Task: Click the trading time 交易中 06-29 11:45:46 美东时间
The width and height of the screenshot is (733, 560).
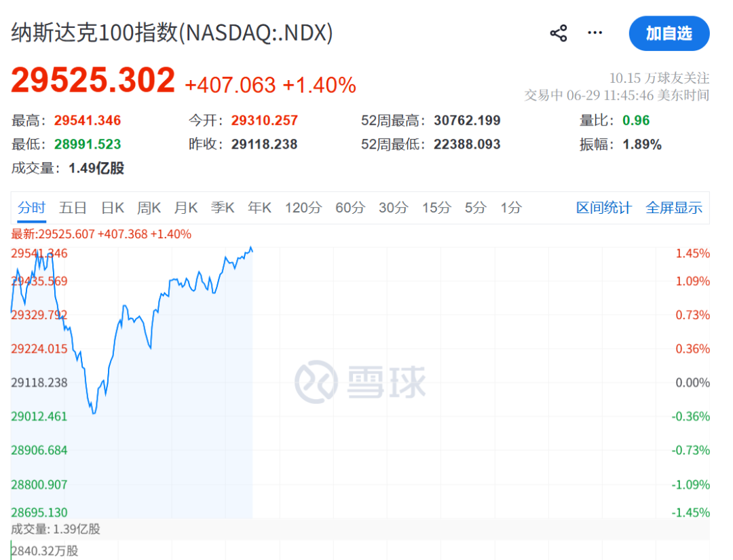Action: [616, 95]
